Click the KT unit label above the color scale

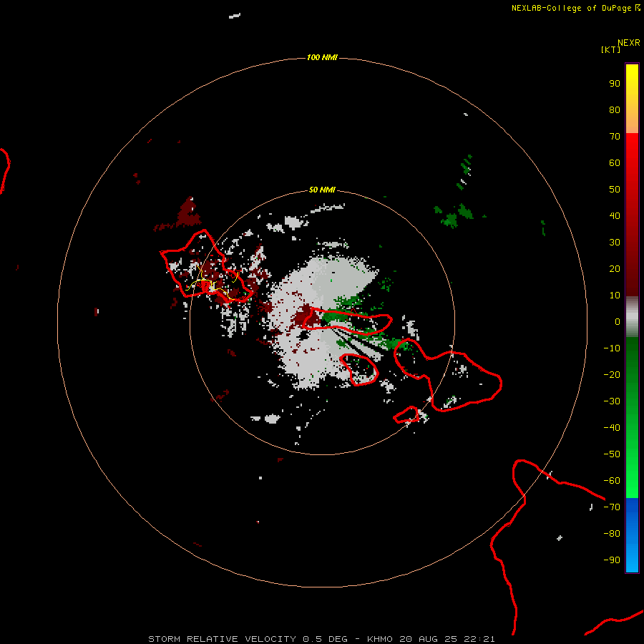coord(611,49)
